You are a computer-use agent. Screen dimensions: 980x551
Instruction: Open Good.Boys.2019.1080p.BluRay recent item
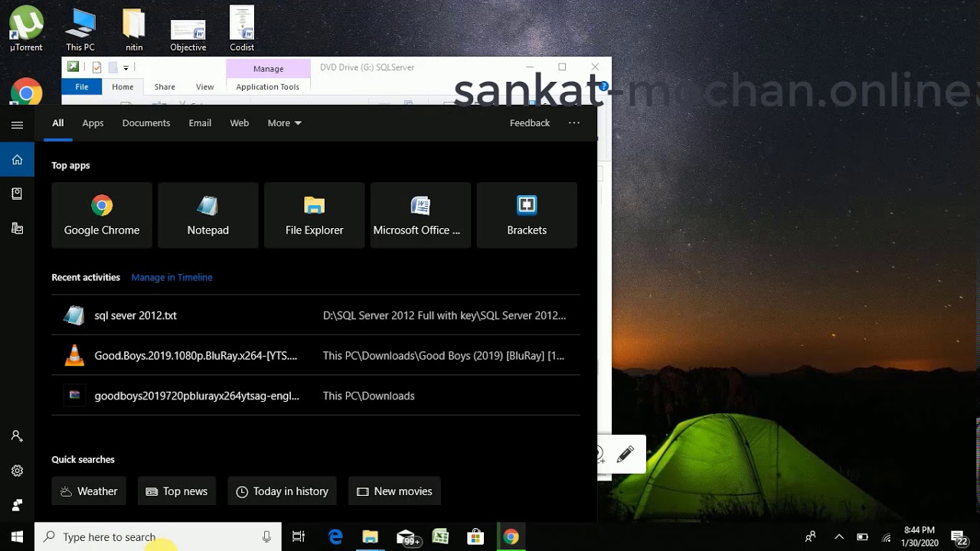click(x=315, y=355)
